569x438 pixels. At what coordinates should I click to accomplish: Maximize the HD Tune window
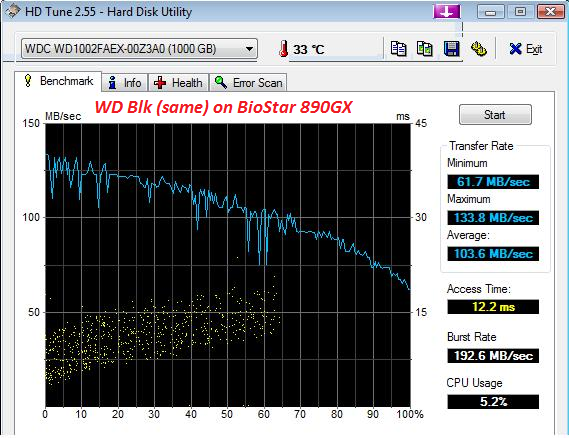pos(520,12)
